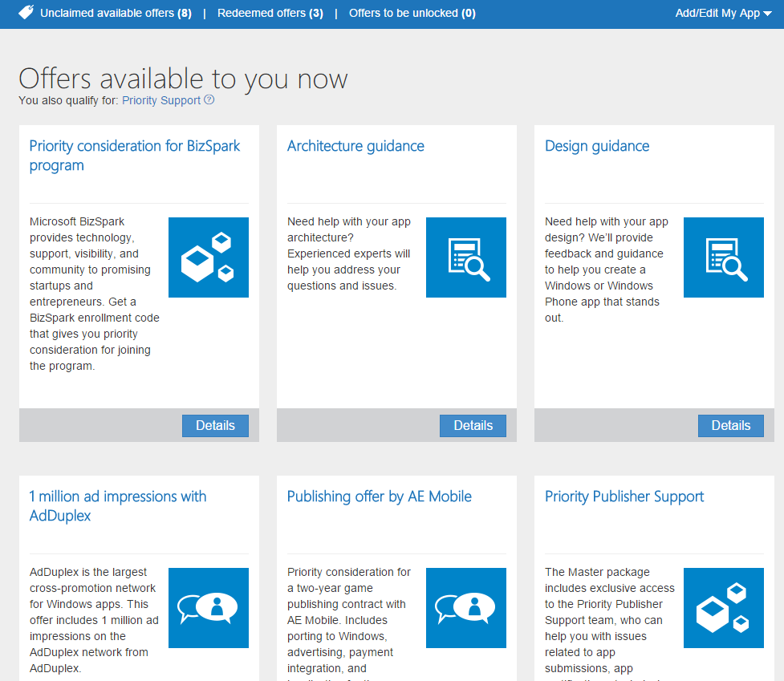Click the description 'Need help with your app architecture?'
784x681 pixels.
349,253
